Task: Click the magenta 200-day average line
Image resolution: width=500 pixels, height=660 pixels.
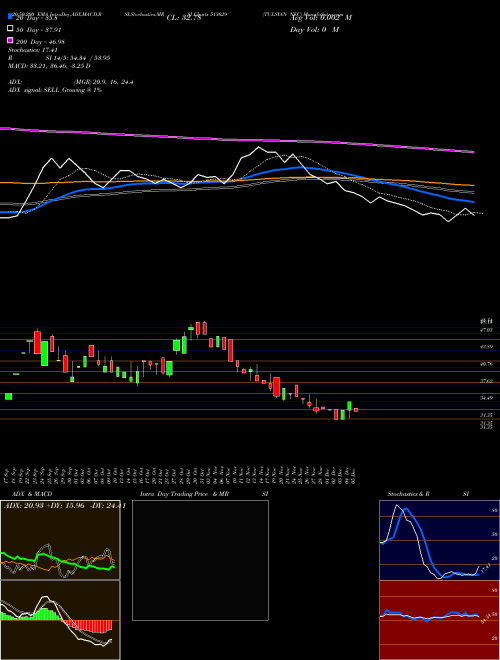Action: [237, 140]
